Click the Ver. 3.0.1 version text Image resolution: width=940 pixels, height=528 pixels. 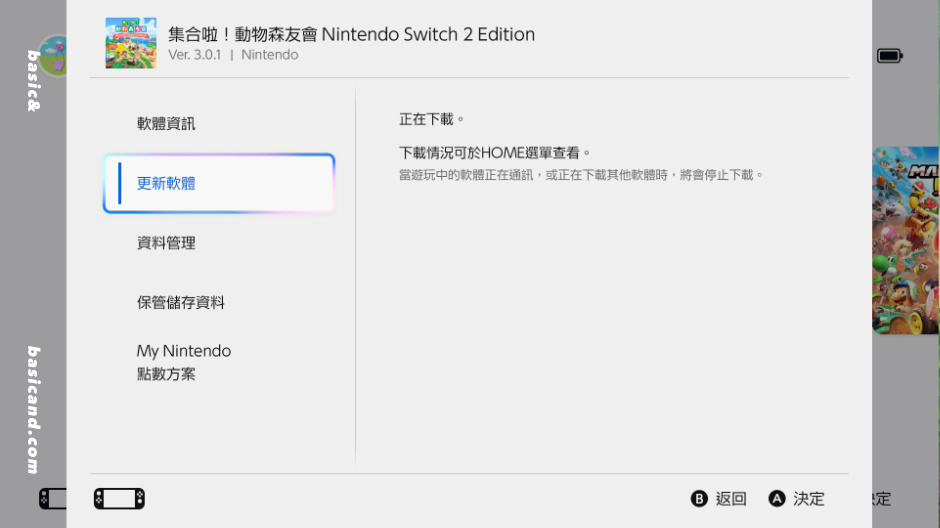click(195, 55)
